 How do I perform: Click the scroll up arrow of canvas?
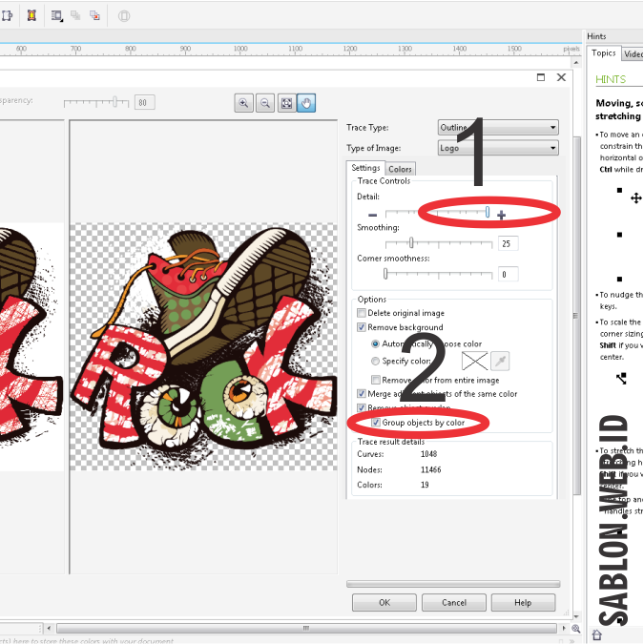(x=576, y=62)
